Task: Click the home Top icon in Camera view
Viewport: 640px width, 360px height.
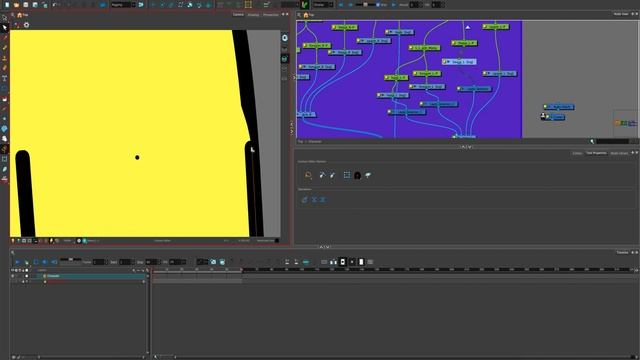Action: (x=22, y=15)
